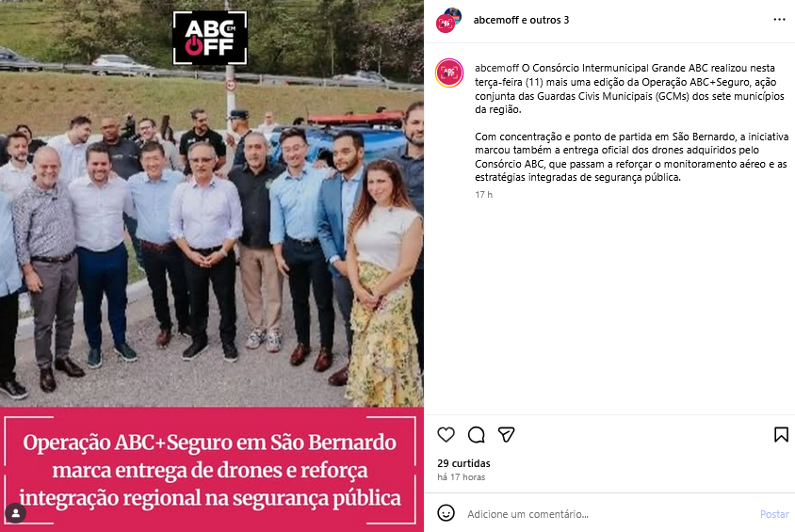Click the caption paragraph about drones delivery
Image resolution: width=795 pixels, height=532 pixels.
click(631, 157)
